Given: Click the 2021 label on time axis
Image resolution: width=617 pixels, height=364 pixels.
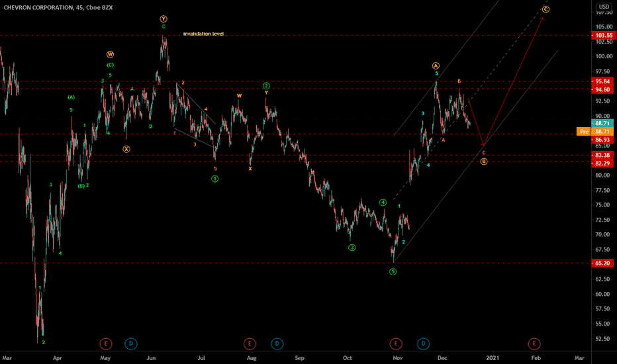Looking at the screenshot, I should [x=493, y=357].
